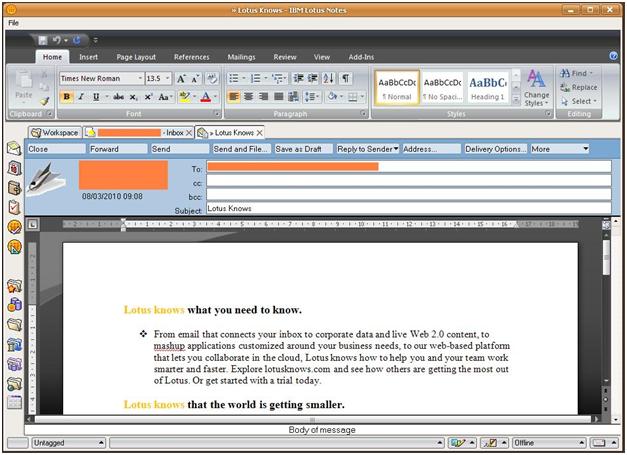The height and width of the screenshot is (455, 627).
Task: Click the Change Styles icon
Action: (536, 88)
